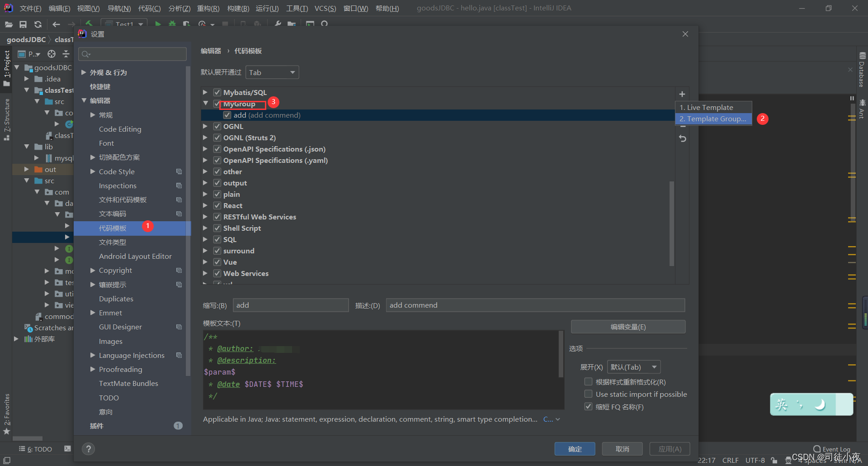Open the Ant tool window sidebar
This screenshot has height=466, width=868.
862,109
